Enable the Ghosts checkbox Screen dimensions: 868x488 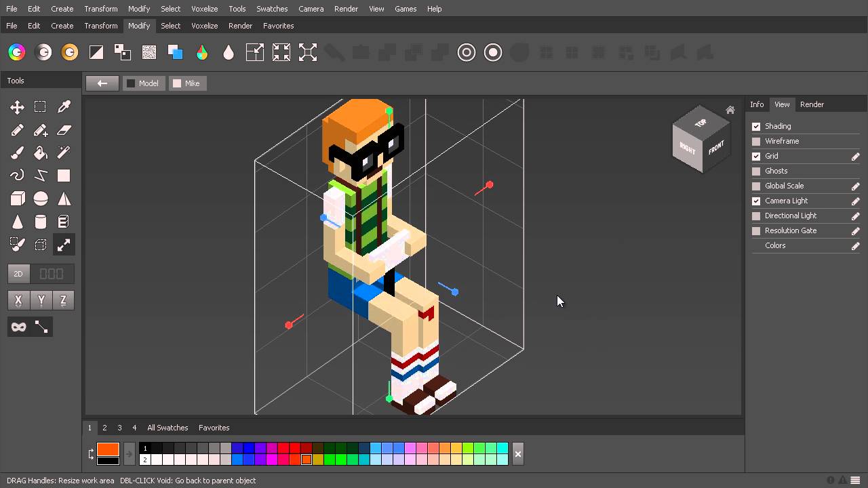[756, 171]
